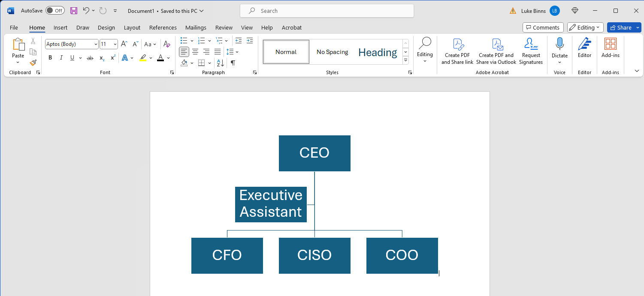Select the Format Painter brush icon

[x=33, y=63]
